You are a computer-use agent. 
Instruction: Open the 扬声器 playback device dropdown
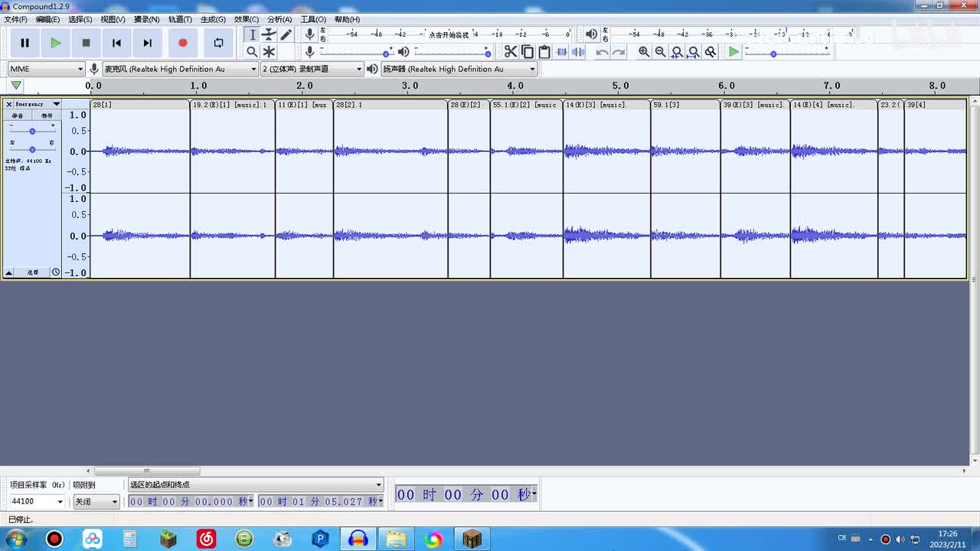coord(459,69)
